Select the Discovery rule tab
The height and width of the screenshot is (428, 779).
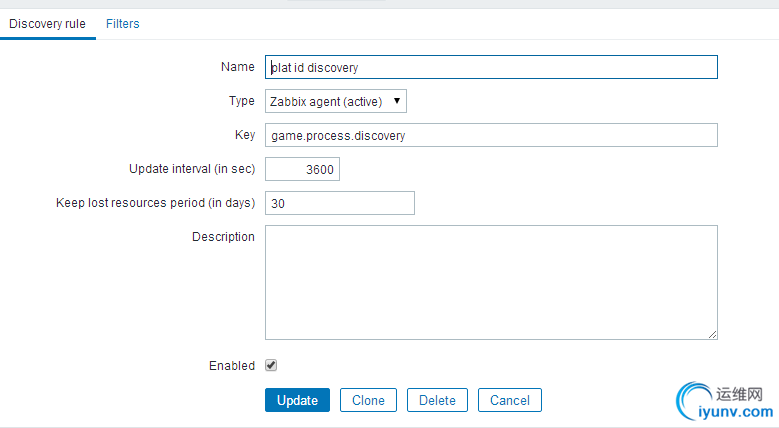47,24
